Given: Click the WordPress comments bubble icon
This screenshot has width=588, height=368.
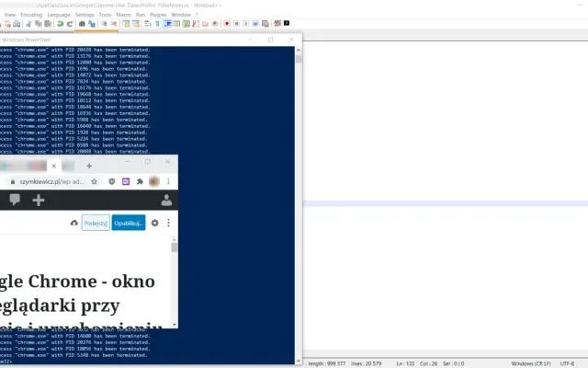Looking at the screenshot, I should pos(15,200).
